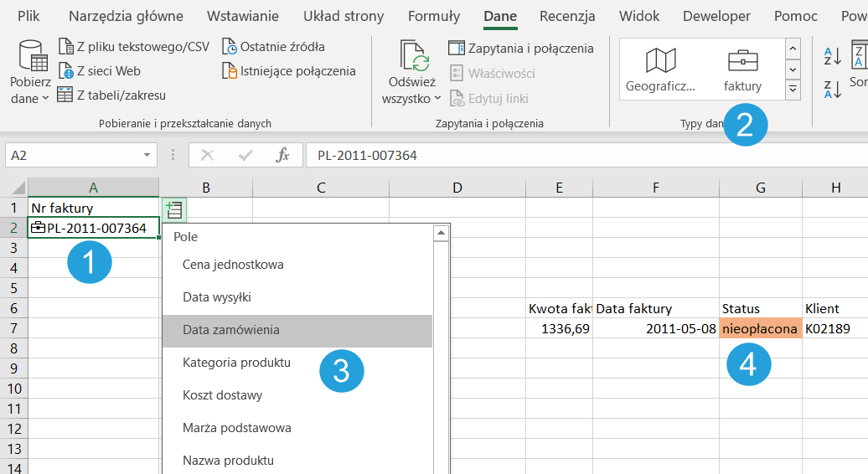The width and height of the screenshot is (868, 474).
Task: Switch to the Formuły ribbon tab
Action: pos(433,16)
